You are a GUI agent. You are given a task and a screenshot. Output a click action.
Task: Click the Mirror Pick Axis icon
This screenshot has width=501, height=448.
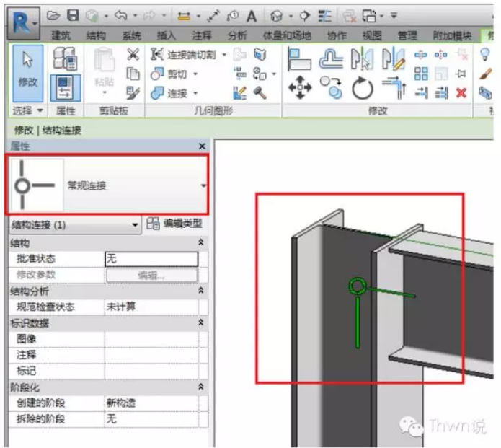362,58
